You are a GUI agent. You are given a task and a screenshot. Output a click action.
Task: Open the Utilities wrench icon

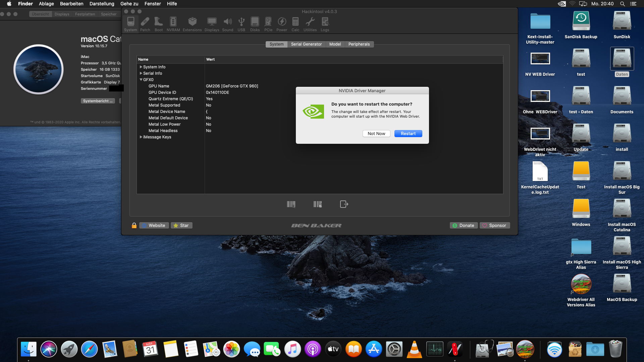[x=310, y=24]
